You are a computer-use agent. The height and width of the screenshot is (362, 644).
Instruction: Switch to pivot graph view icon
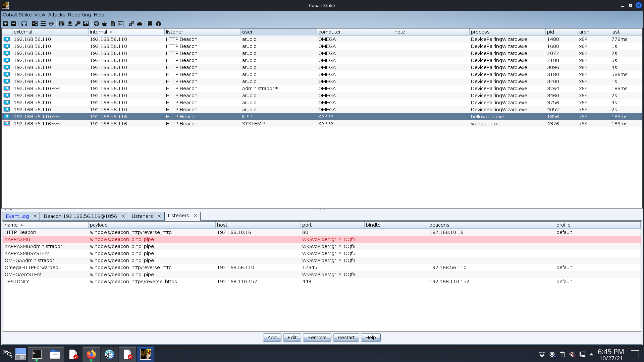point(35,23)
